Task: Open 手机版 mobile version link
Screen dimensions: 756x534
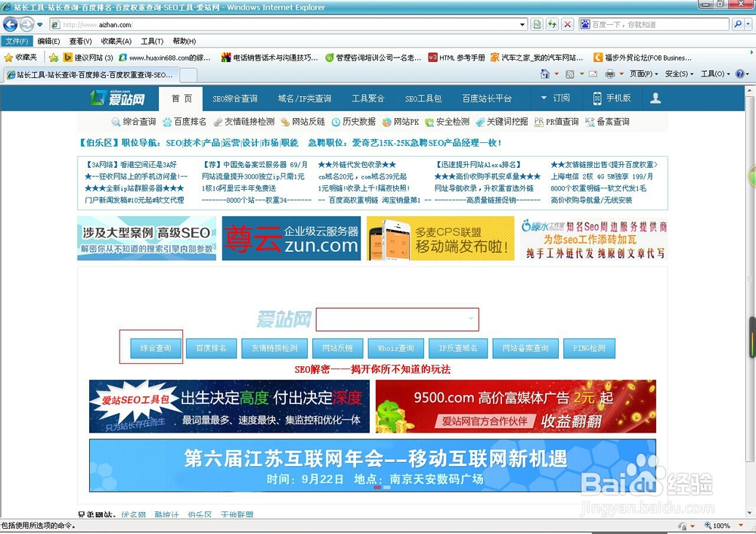Action: 612,98
